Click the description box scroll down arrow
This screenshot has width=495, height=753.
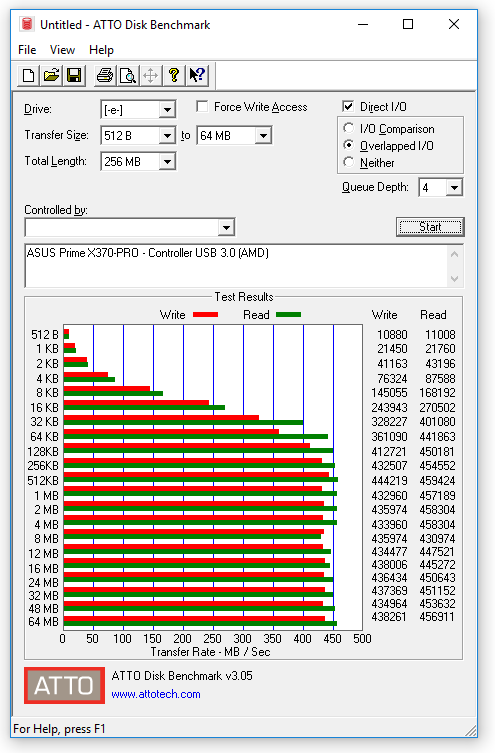coord(455,279)
